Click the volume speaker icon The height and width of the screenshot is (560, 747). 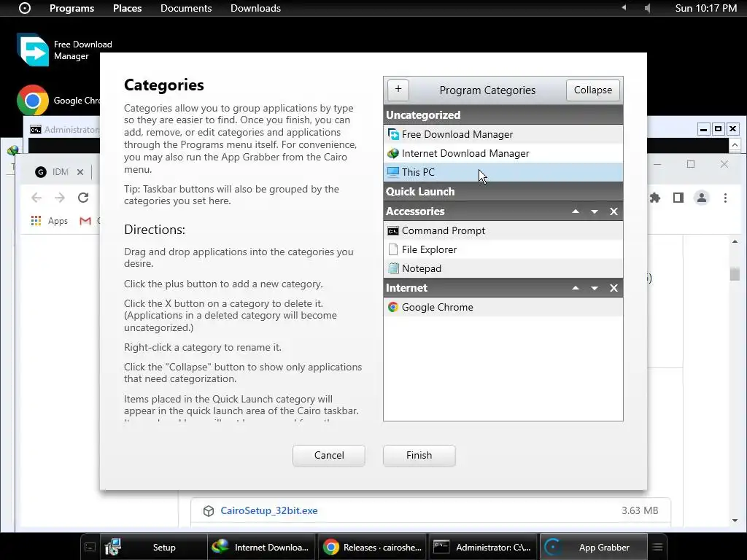pyautogui.click(x=648, y=8)
